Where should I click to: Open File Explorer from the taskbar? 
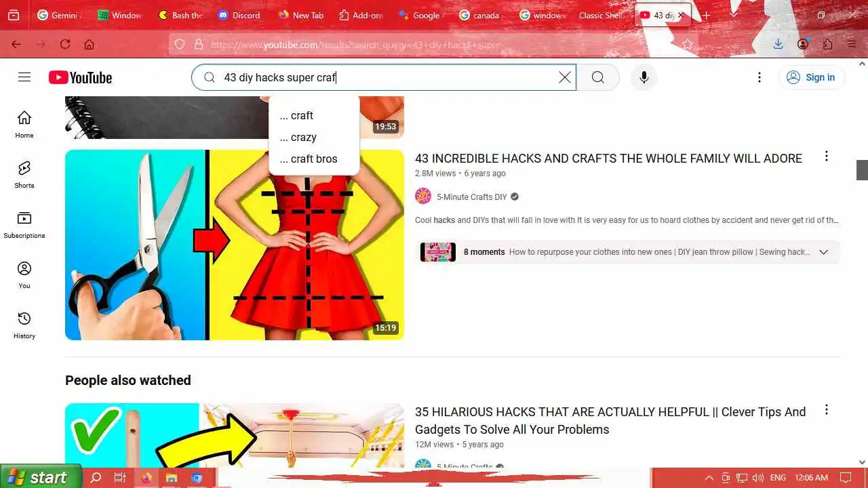pyautogui.click(x=172, y=478)
